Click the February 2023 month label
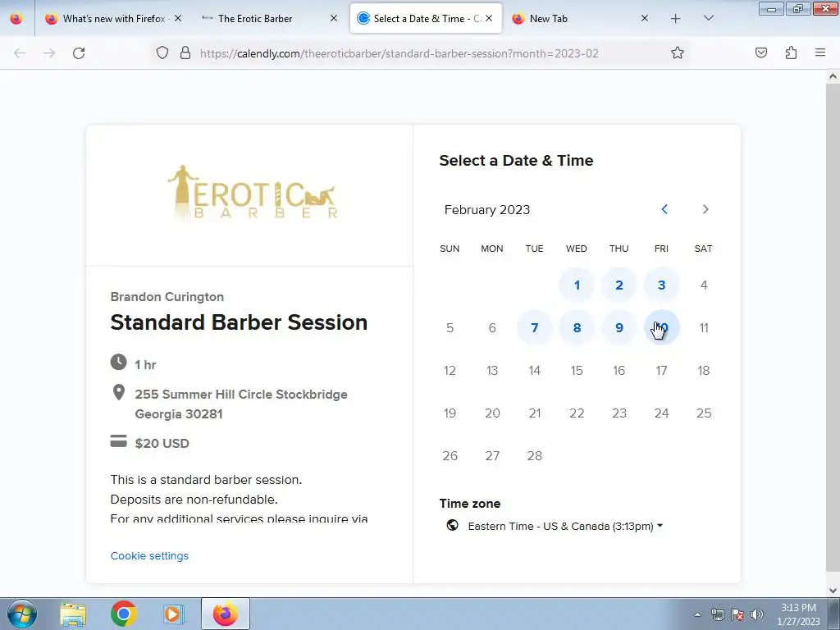840x630 pixels. pyautogui.click(x=487, y=209)
